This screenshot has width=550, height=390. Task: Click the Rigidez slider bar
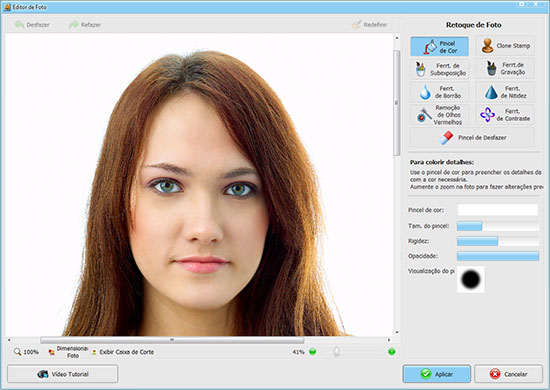pos(498,241)
